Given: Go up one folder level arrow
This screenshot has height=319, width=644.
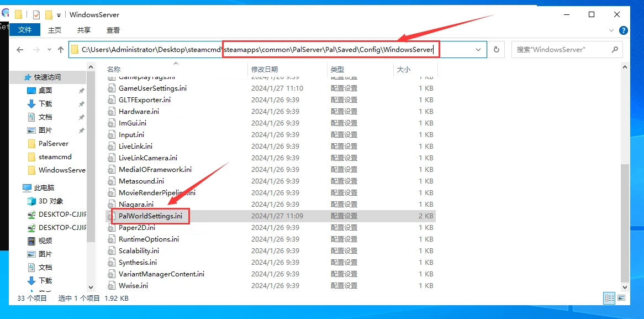Looking at the screenshot, I should [x=61, y=50].
